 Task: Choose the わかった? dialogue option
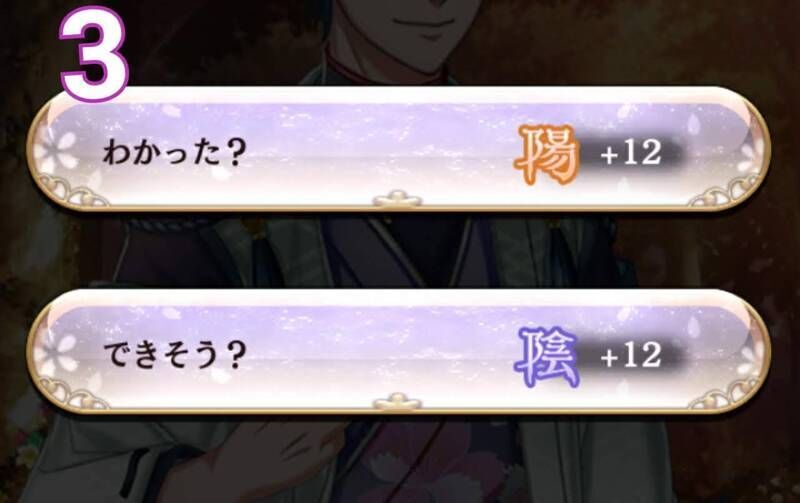point(398,148)
